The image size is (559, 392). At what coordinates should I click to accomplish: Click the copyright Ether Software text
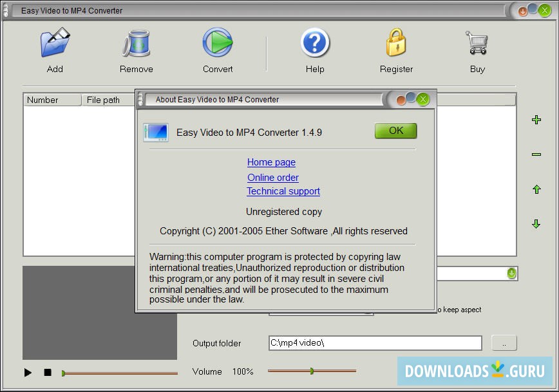tap(283, 231)
